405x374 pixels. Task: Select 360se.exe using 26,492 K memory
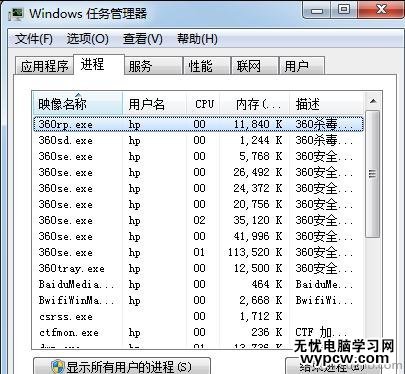point(199,172)
